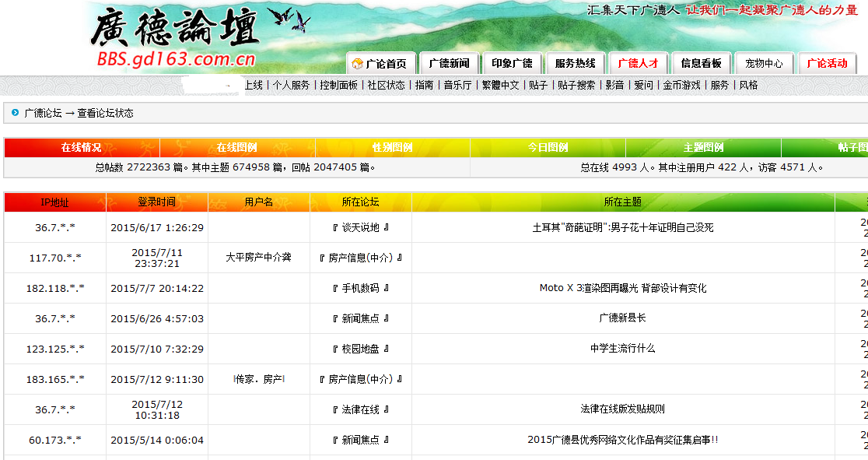
Task: Select the 今日图例 header
Action: (548, 147)
